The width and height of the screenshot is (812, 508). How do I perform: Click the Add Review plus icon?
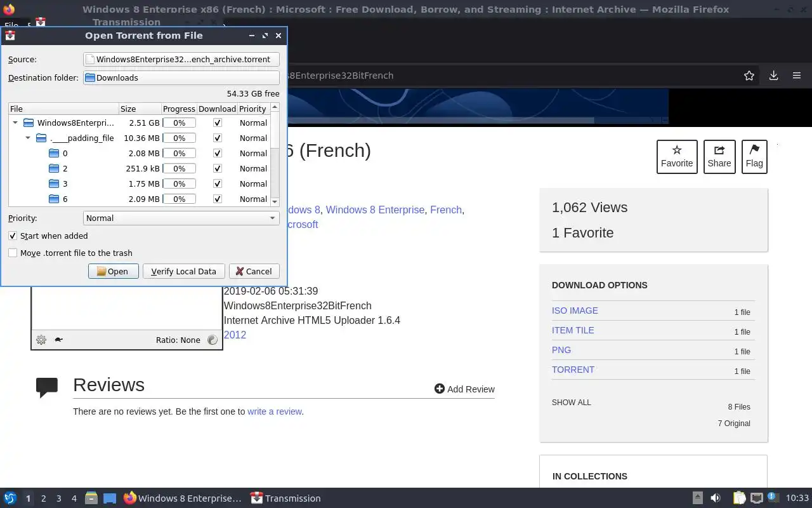pyautogui.click(x=440, y=389)
